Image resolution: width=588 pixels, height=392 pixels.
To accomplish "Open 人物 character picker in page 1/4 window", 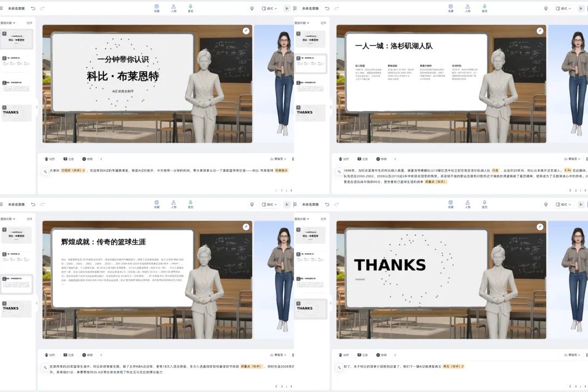I will pos(174,8).
